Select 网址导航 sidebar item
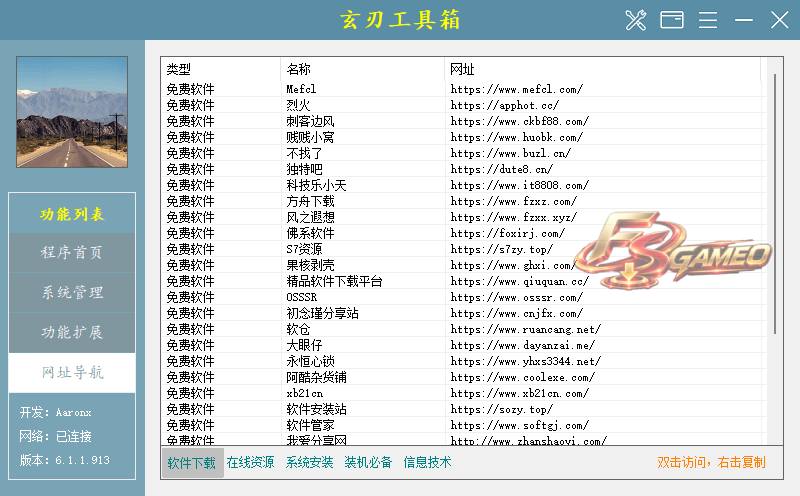This screenshot has width=800, height=496. (x=72, y=373)
